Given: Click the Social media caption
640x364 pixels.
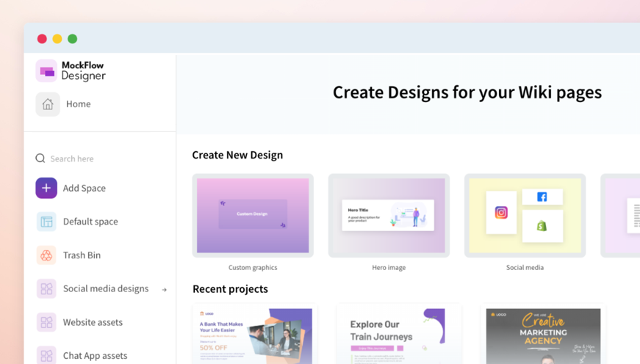Looking at the screenshot, I should coord(525,268).
